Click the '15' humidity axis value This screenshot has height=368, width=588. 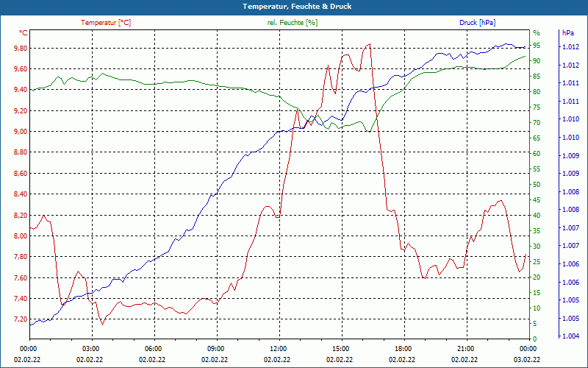click(537, 292)
